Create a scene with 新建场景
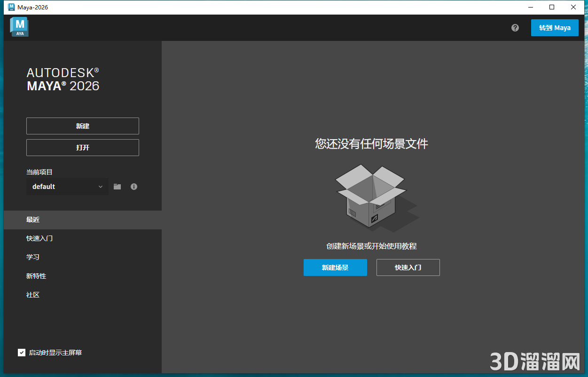 pos(335,267)
